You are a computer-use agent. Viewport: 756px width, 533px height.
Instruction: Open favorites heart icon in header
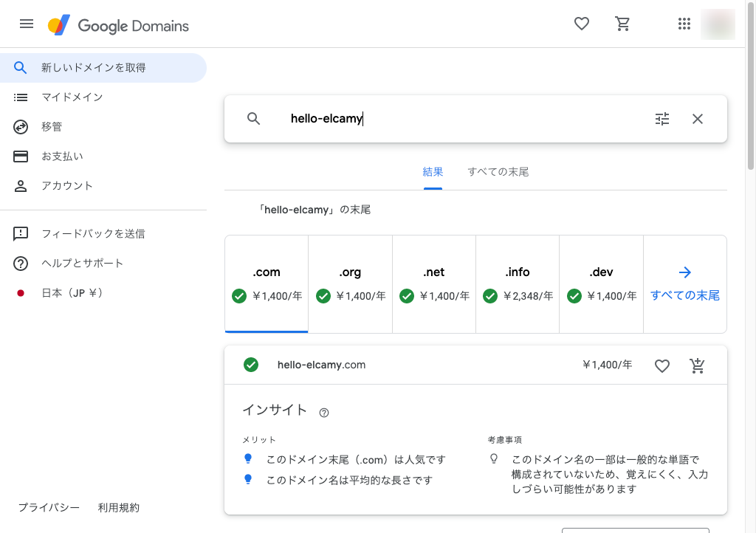pos(582,24)
